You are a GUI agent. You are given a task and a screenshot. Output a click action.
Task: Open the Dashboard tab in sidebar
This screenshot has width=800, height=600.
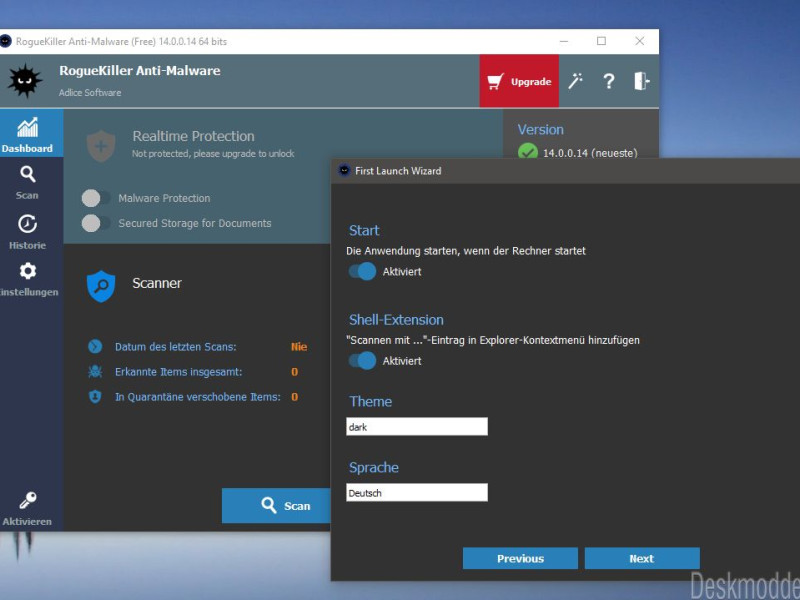[x=31, y=134]
